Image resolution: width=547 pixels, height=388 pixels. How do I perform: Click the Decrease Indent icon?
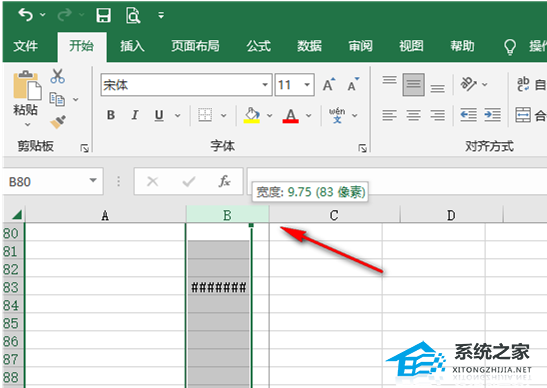(x=468, y=114)
